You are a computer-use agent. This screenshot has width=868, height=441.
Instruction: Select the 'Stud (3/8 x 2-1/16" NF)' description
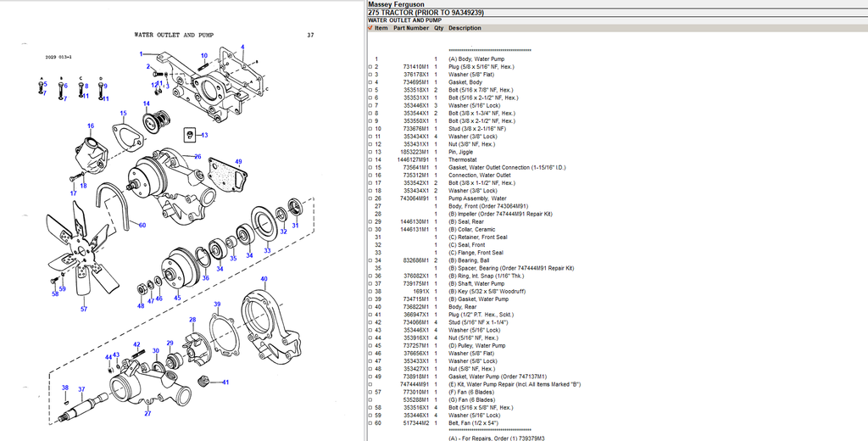477,129
